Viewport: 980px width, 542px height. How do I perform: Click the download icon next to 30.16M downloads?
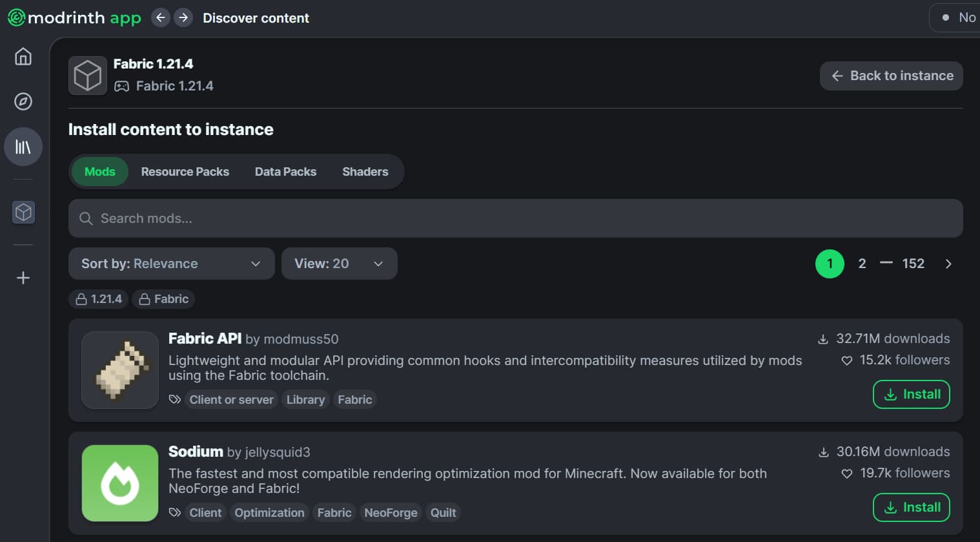824,452
